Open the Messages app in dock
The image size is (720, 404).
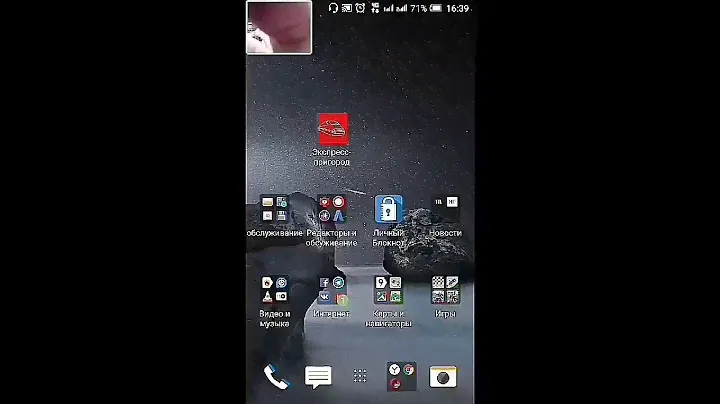tap(318, 377)
